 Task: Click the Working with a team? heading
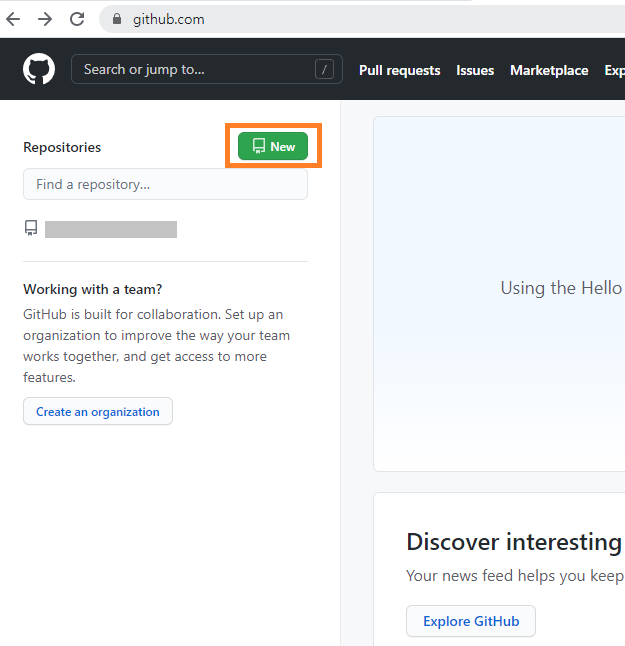click(93, 289)
